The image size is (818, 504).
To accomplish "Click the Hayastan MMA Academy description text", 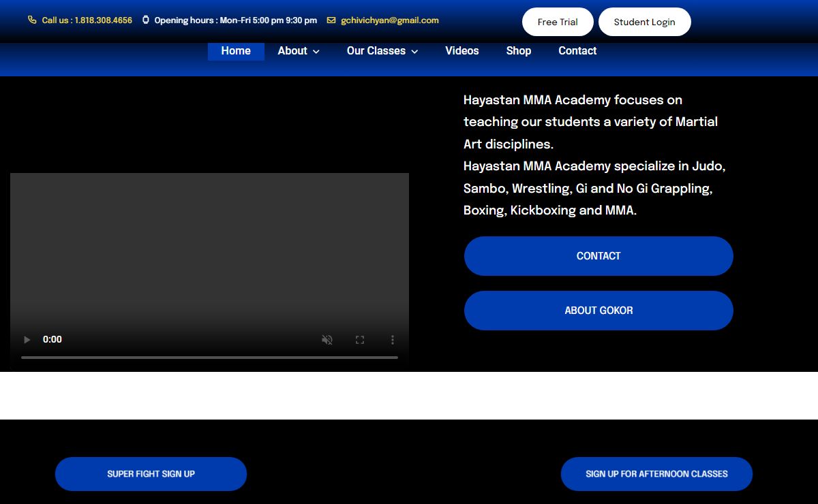I will click(x=594, y=155).
